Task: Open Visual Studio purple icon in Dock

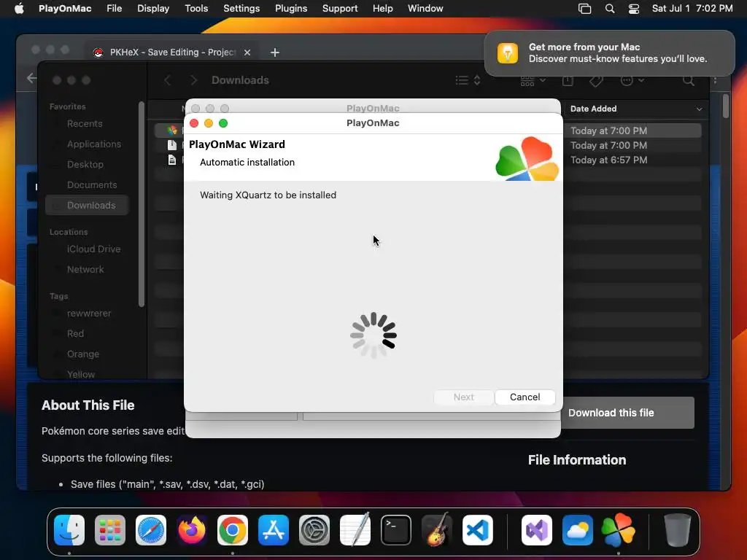Action: click(537, 530)
